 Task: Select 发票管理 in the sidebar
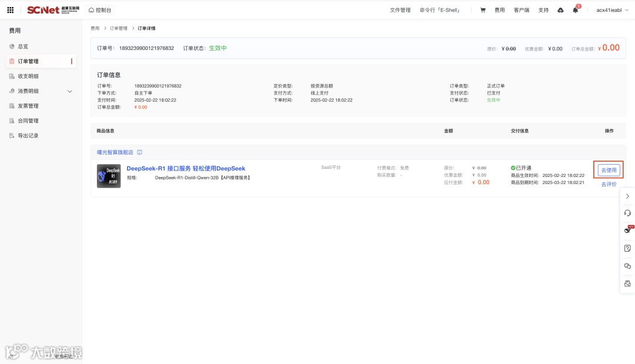click(28, 106)
